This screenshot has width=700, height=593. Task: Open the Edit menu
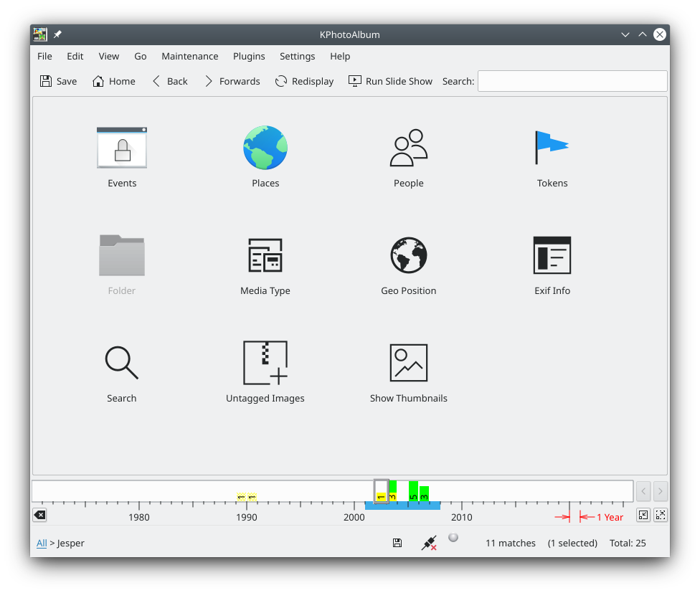coord(75,56)
